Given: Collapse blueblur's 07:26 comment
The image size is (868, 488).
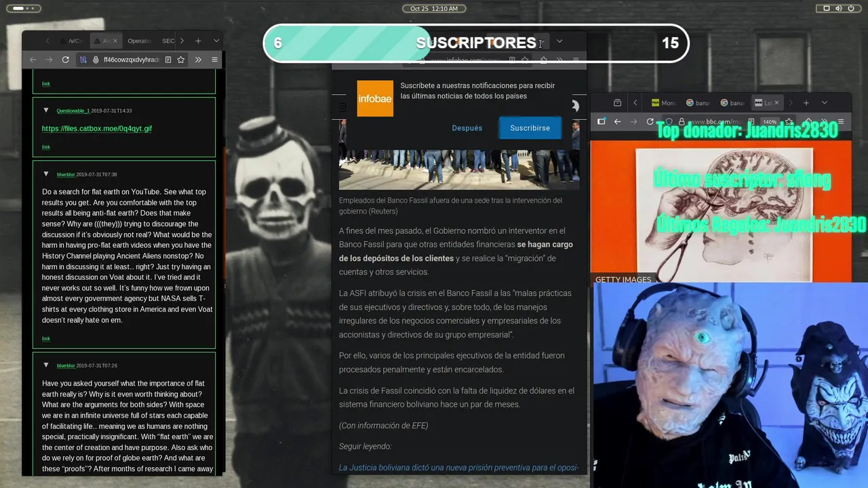Looking at the screenshot, I should 46,365.
